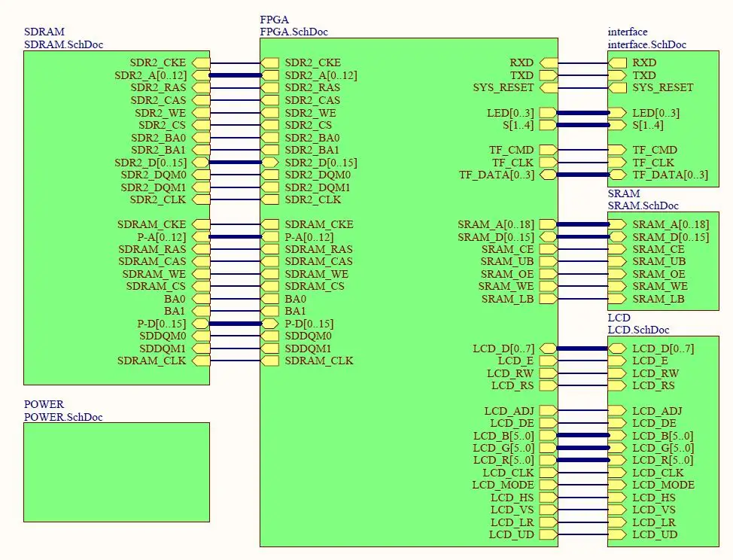Select SDR2_DQM0 label inside SDRAM sheet

[154, 175]
